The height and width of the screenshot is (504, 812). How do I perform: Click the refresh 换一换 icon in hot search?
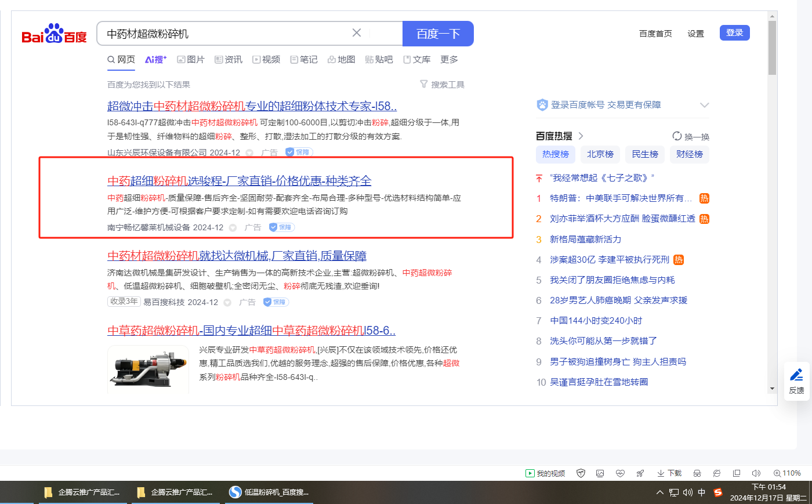(x=677, y=136)
